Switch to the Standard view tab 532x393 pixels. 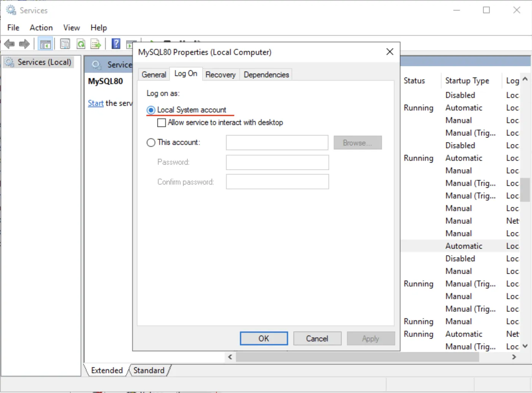point(149,370)
